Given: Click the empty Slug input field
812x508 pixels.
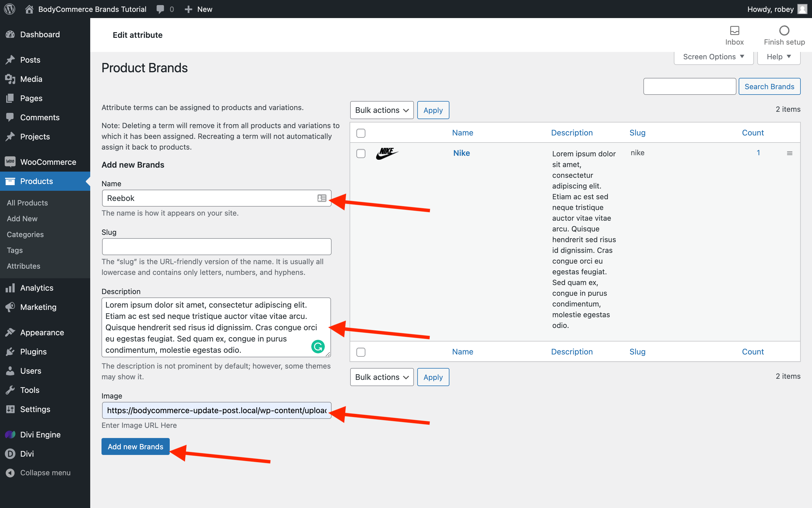Looking at the screenshot, I should [x=217, y=247].
